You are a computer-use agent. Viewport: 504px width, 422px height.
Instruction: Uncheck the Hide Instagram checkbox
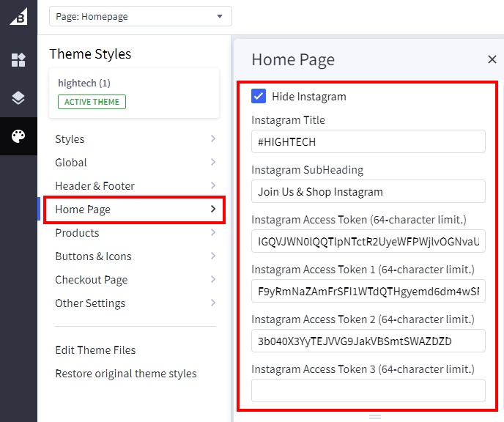[x=259, y=96]
